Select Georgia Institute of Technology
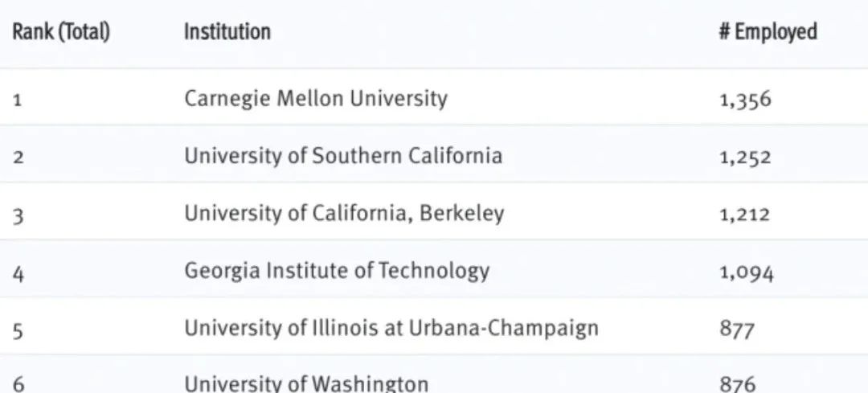This screenshot has height=393, width=868. (337, 271)
